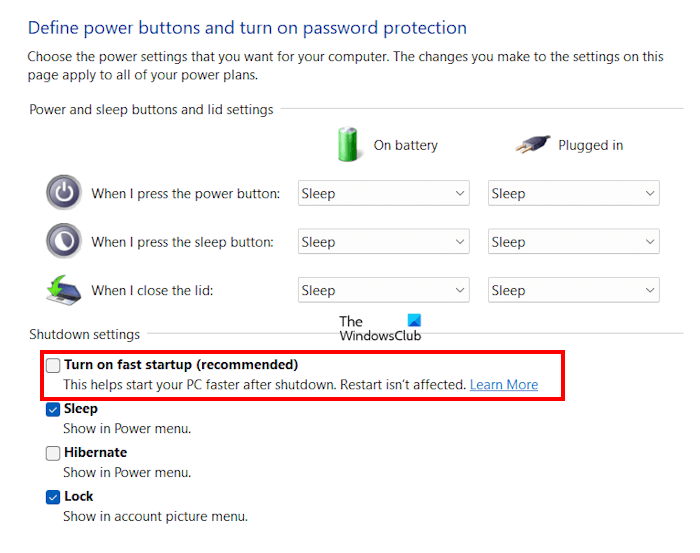Open sleep button On battery dropdown
The image size is (700, 553).
[x=384, y=242]
